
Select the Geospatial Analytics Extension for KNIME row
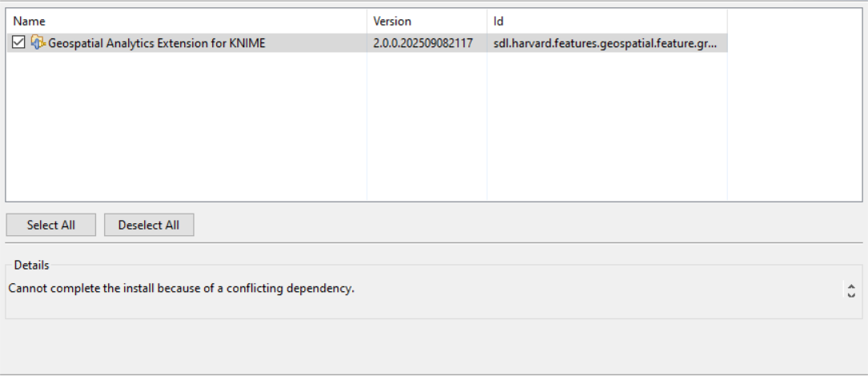[157, 43]
